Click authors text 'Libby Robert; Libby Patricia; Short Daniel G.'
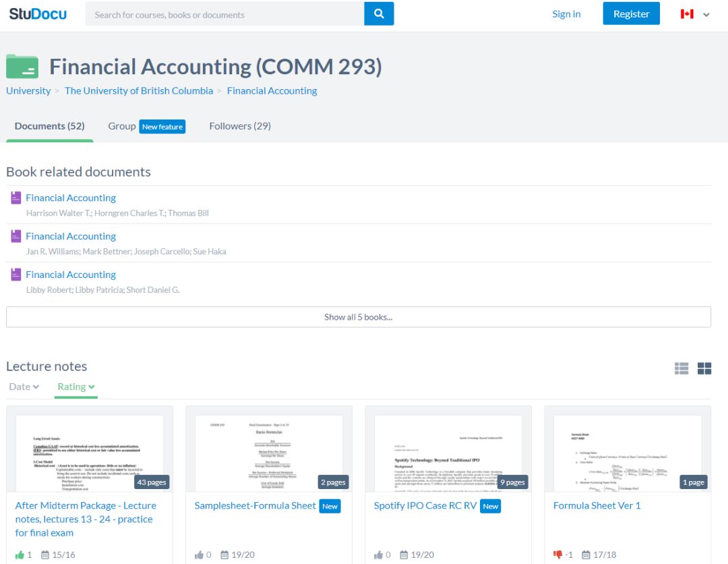728x564 pixels. 102,289
